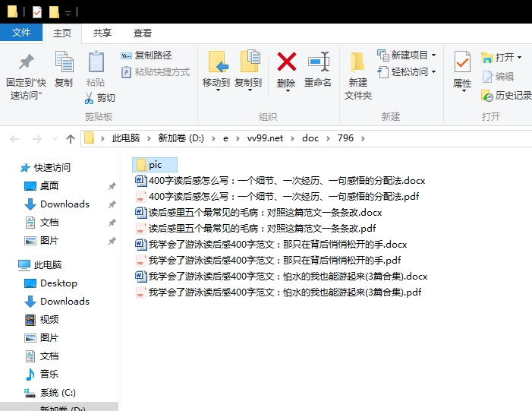Viewport: 532px width, 411px height.
Task: Switch to the 查看 (View) tab
Action: pos(143,33)
